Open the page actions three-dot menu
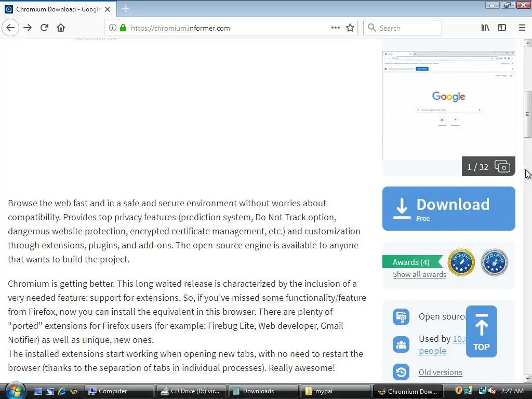This screenshot has width=532, height=399. pyautogui.click(x=335, y=28)
